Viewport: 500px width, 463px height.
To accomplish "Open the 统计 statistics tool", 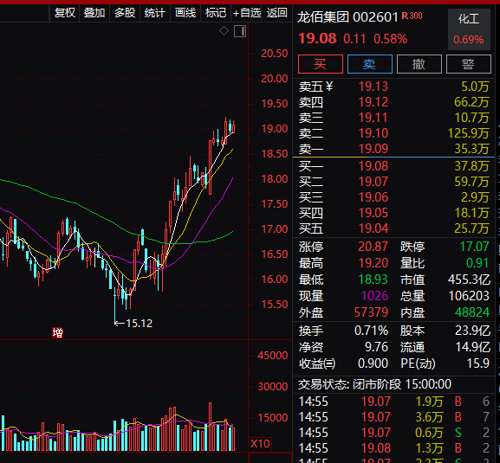I will click(155, 13).
